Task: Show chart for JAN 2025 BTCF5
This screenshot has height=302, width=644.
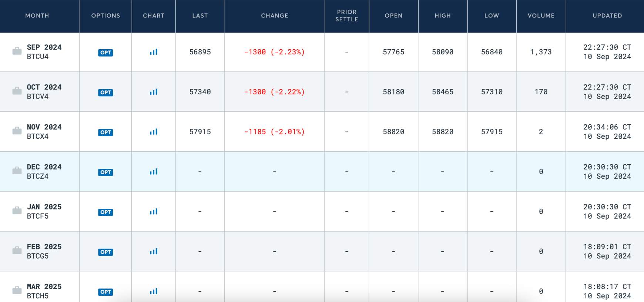Action: 154,212
